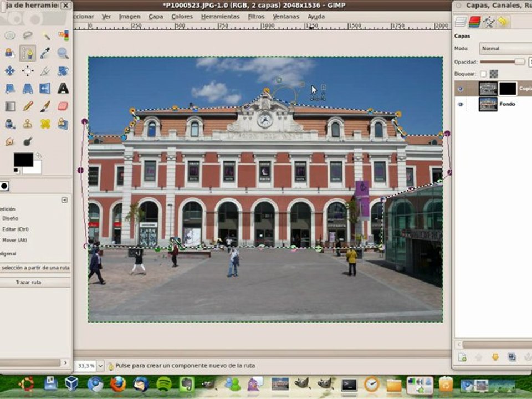Select the Select by Color tool
This screenshot has width=532, height=399.
[x=63, y=35]
